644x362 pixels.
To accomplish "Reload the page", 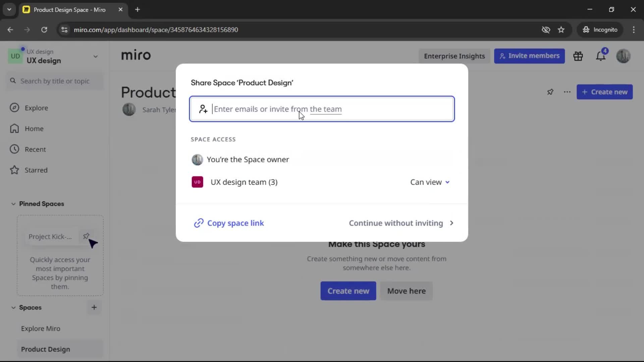I will (44, 29).
